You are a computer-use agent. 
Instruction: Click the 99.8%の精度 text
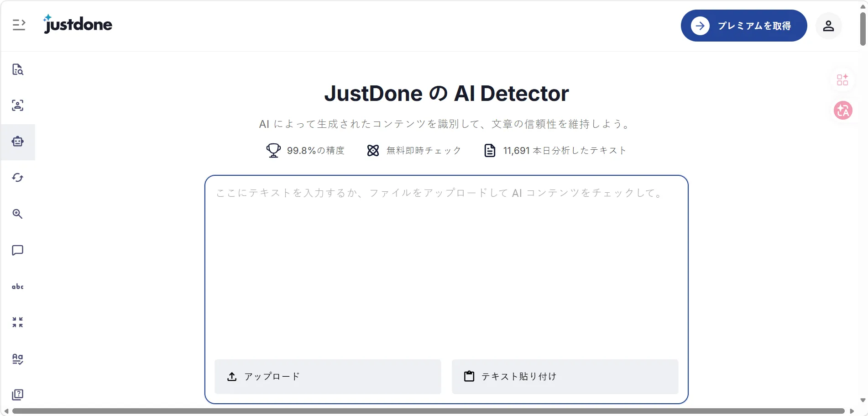[x=316, y=151]
